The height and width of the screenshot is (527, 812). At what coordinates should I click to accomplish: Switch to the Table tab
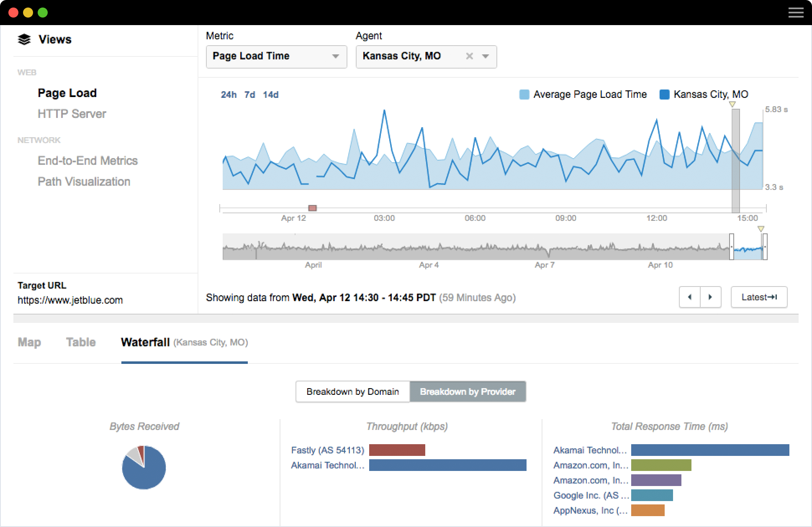81,342
